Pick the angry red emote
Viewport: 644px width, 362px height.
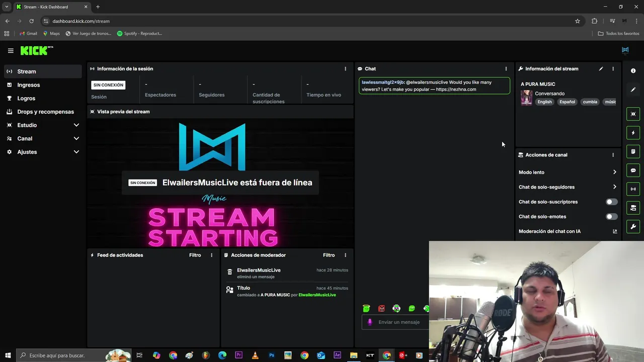point(381,308)
